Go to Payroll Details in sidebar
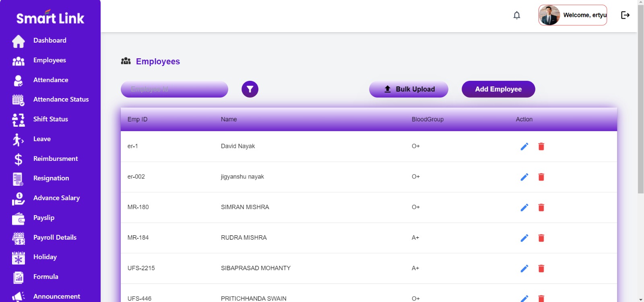This screenshot has width=644, height=302. 55,238
